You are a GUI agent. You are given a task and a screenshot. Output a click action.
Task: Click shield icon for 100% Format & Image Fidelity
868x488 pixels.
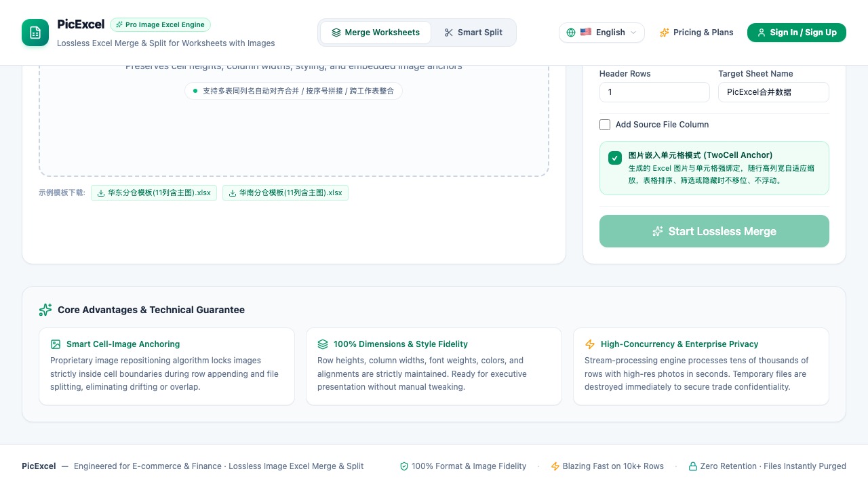point(404,466)
